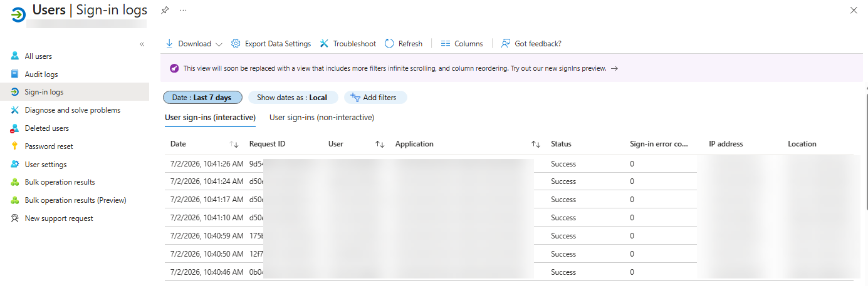Collapse the sidebar with the double chevron

(142, 44)
